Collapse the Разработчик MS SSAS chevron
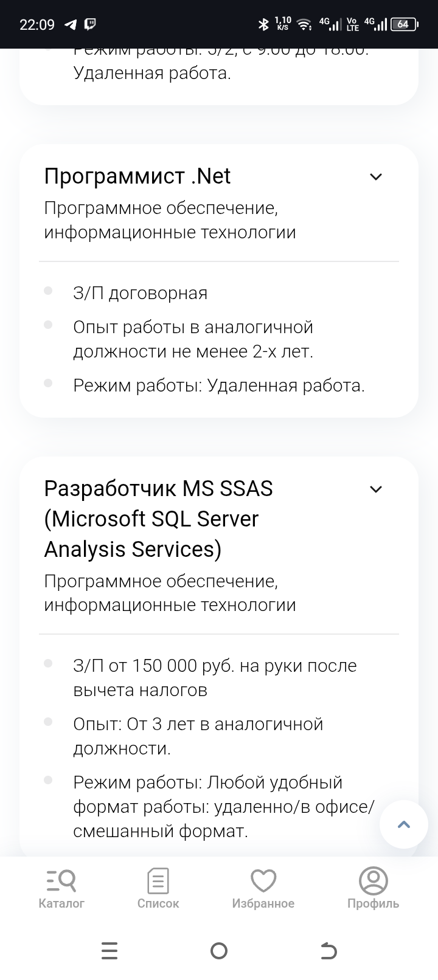The height and width of the screenshot is (980, 438). click(376, 489)
